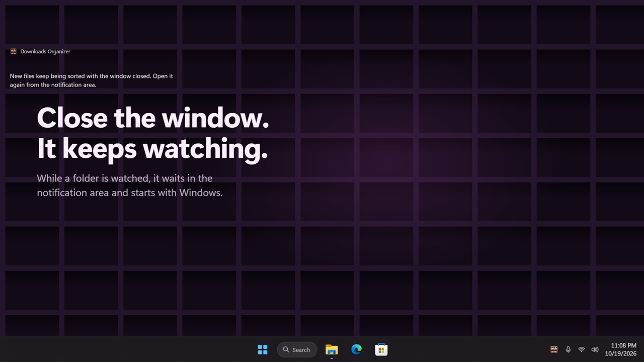Open File Explorer from the taskbar
The image size is (644, 362).
click(332, 349)
